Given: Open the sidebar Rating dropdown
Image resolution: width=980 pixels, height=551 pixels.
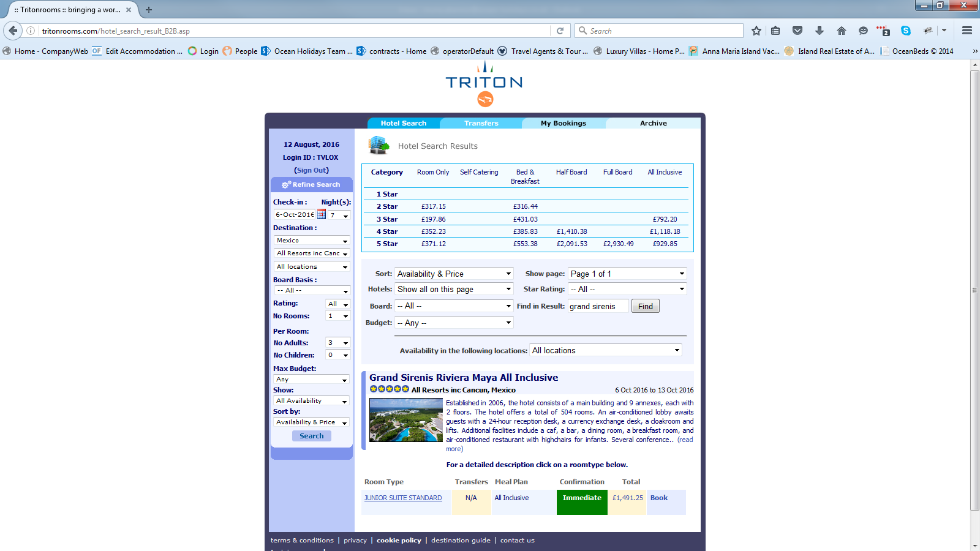Looking at the screenshot, I should click(x=337, y=304).
